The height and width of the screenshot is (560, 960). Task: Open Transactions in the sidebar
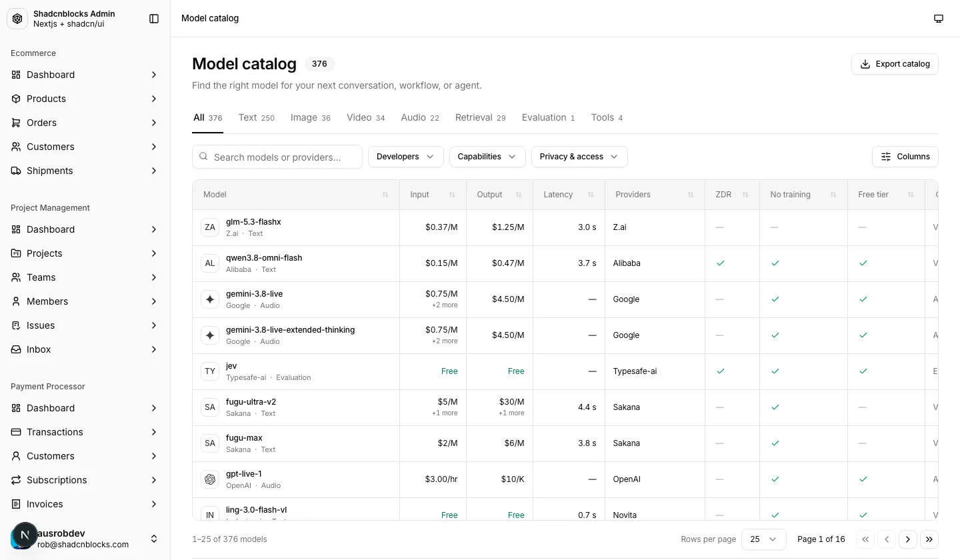[x=85, y=432]
